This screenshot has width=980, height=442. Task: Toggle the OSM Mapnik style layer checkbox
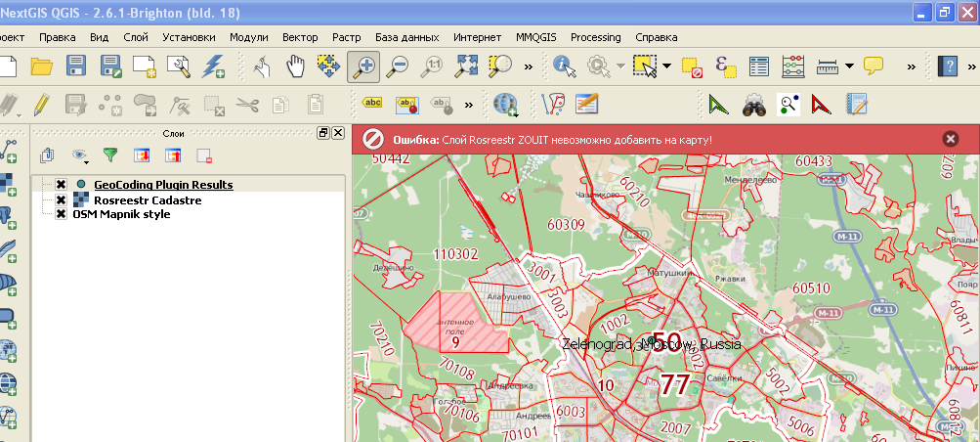point(61,214)
